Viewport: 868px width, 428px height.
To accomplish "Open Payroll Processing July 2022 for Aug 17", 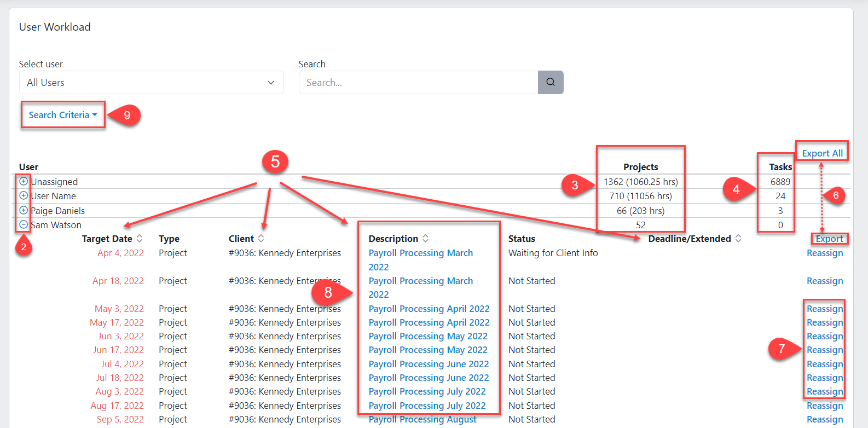I will point(427,406).
